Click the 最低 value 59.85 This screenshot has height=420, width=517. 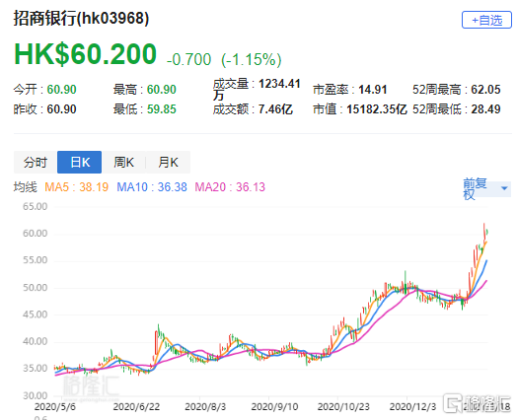[162, 109]
